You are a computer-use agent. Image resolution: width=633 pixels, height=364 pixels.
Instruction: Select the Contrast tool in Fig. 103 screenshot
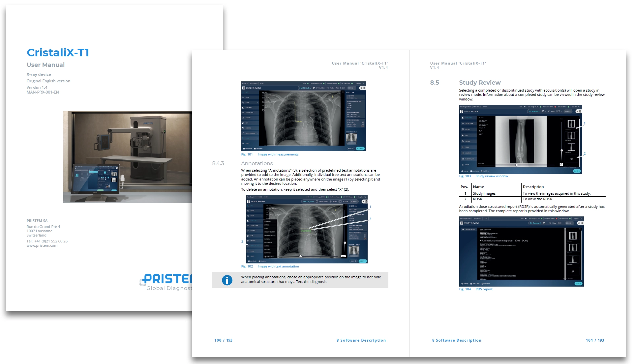click(468, 118)
